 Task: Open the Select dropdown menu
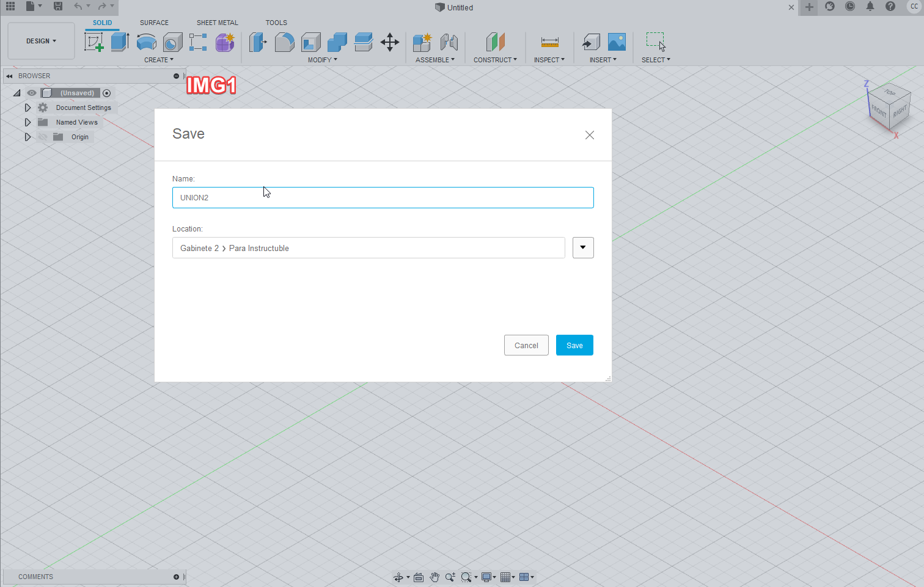656,60
